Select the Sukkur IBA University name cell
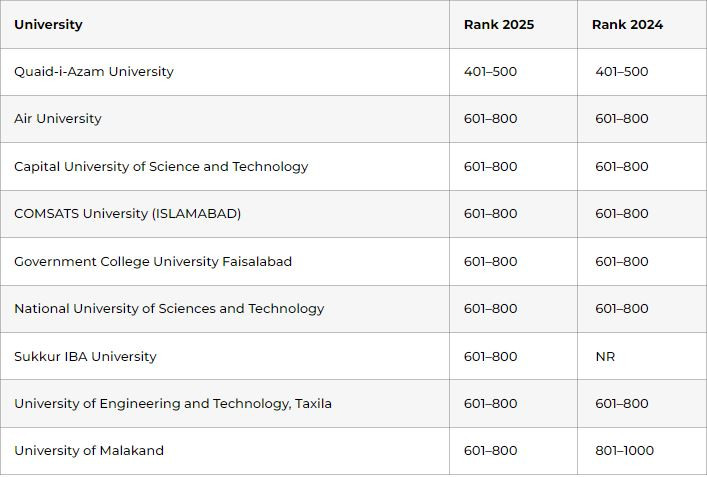Screen dimensions: 707x477 (x=85, y=357)
